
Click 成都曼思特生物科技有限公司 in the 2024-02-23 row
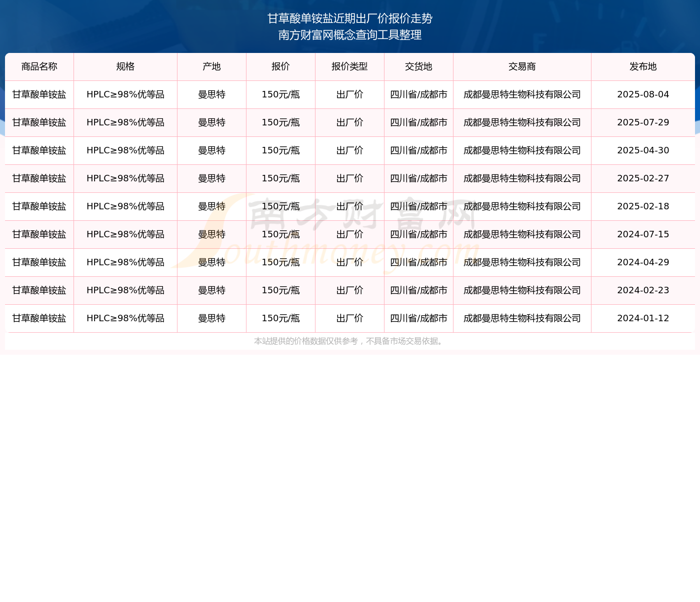pos(522,290)
